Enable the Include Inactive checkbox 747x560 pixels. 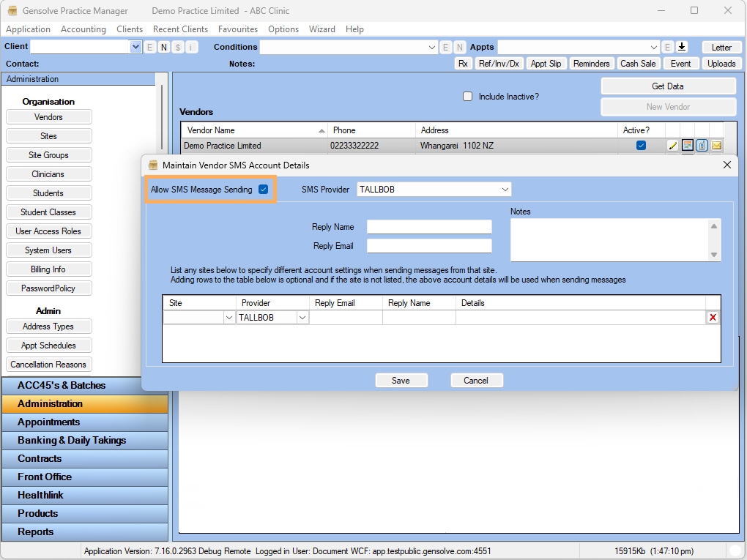click(x=468, y=97)
